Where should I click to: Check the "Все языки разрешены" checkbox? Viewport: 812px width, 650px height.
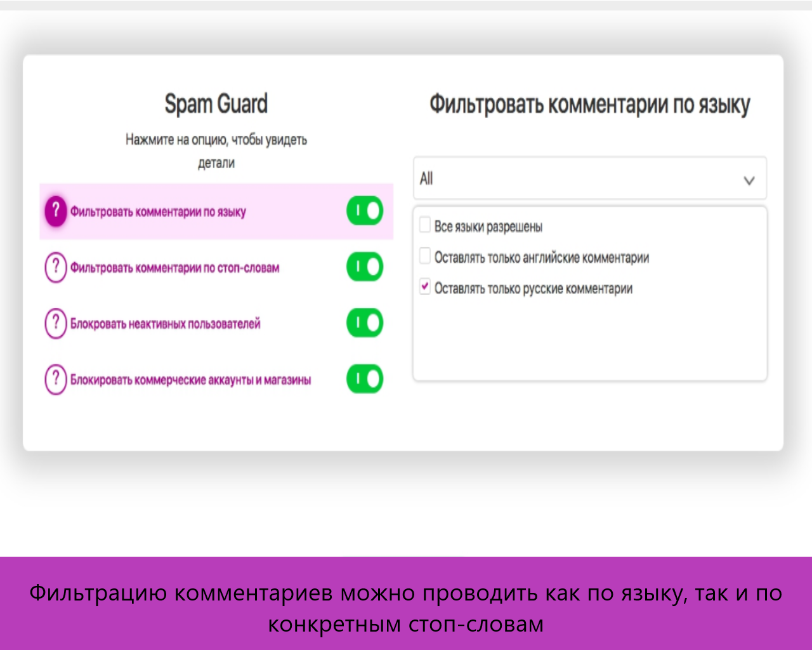click(x=425, y=225)
